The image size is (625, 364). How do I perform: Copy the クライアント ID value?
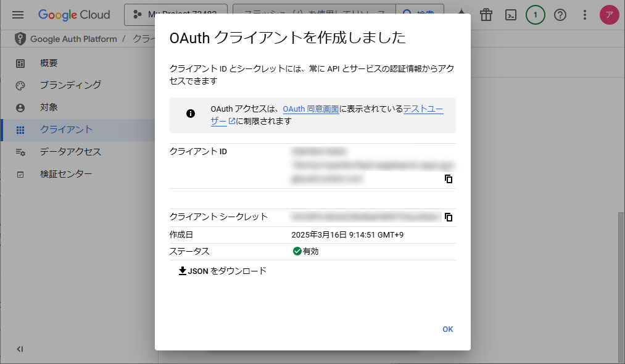pyautogui.click(x=449, y=179)
